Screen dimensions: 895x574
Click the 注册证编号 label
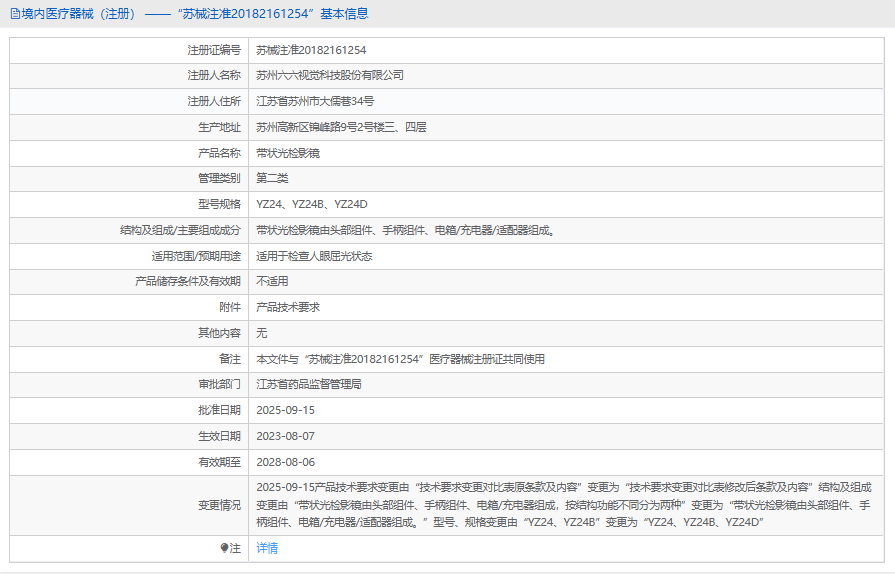coord(214,50)
